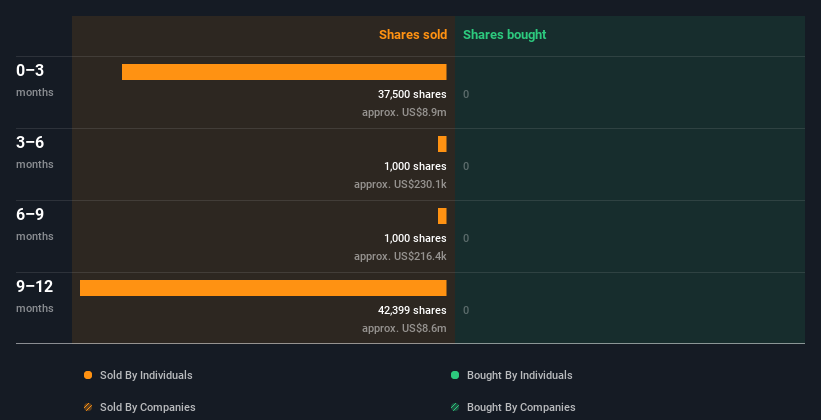Select the Bought By Individuals green legend dot
Screen dimensions: 821x420
(455, 375)
